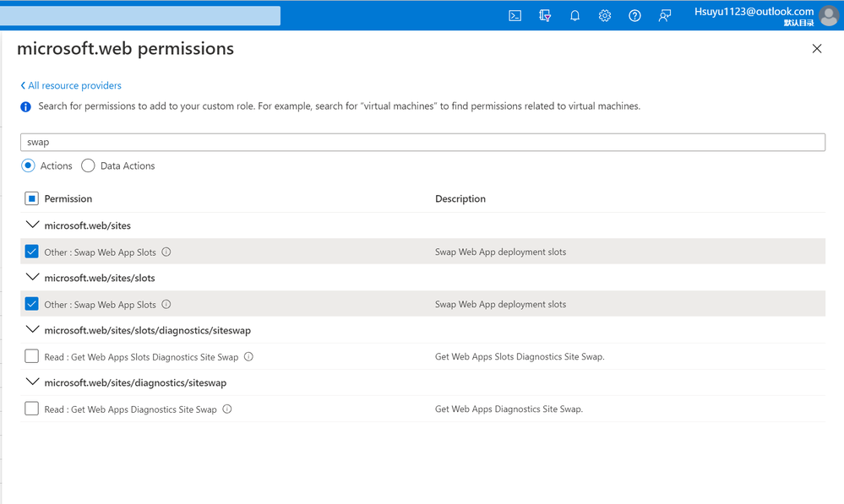Check Get Web Apps Diagnostics Site Swap
The height and width of the screenshot is (504, 844).
(x=32, y=409)
